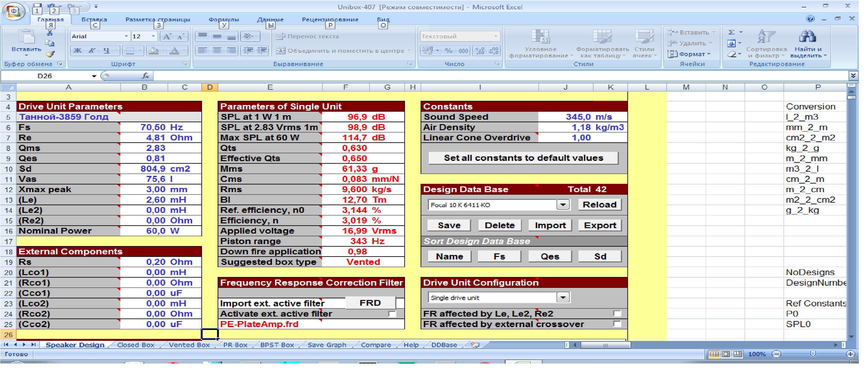Check FR affected by Le, Le2, Re2
The width and height of the screenshot is (868, 374).
(x=617, y=314)
